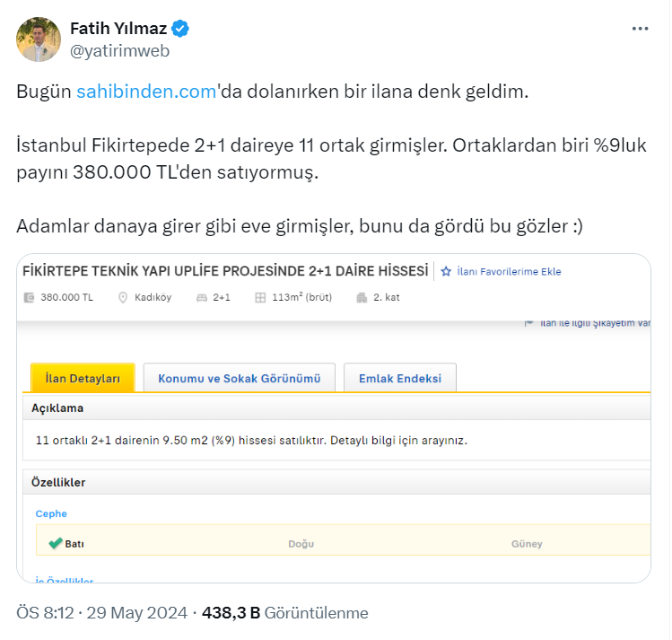
Task: Open the Cephe section heading
Action: tap(51, 513)
